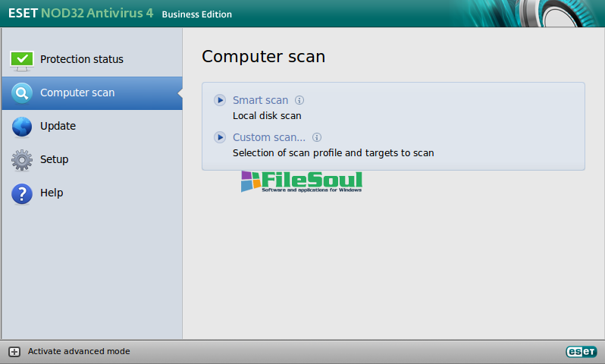Open the info icon next to Smart scan

click(x=299, y=100)
